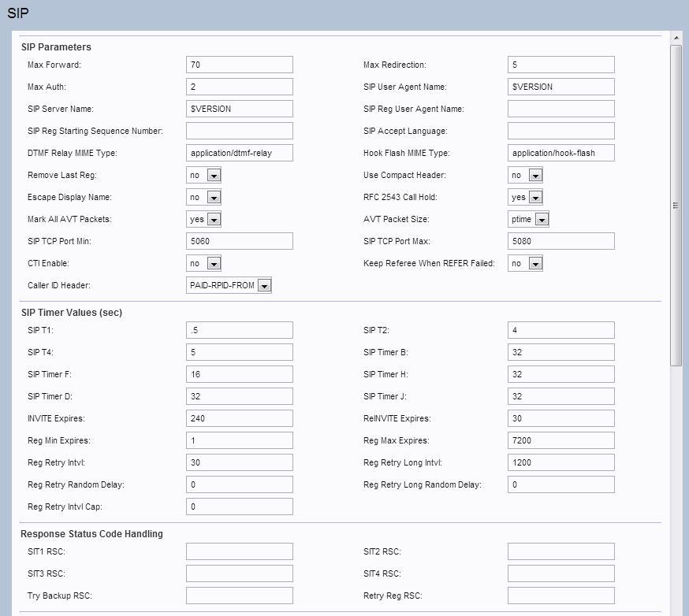689x616 pixels.
Task: Open the Mark All AVT Packets dropdown
Action: 203,219
